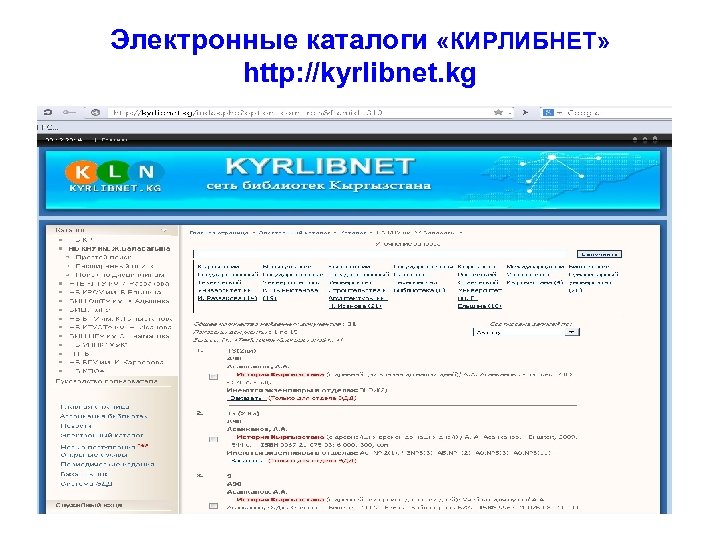Click the globe icon beside the address bar
Viewport: 720px width, 540px height.
tap(95, 112)
